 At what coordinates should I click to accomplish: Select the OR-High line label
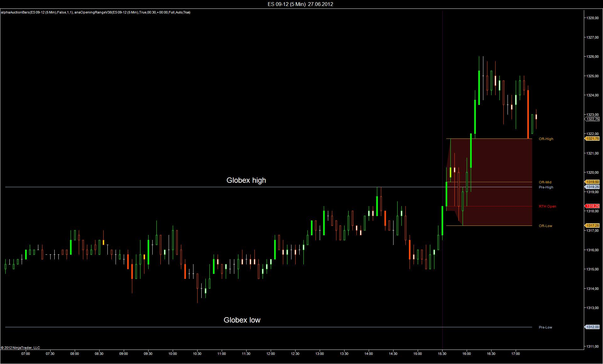pos(546,139)
